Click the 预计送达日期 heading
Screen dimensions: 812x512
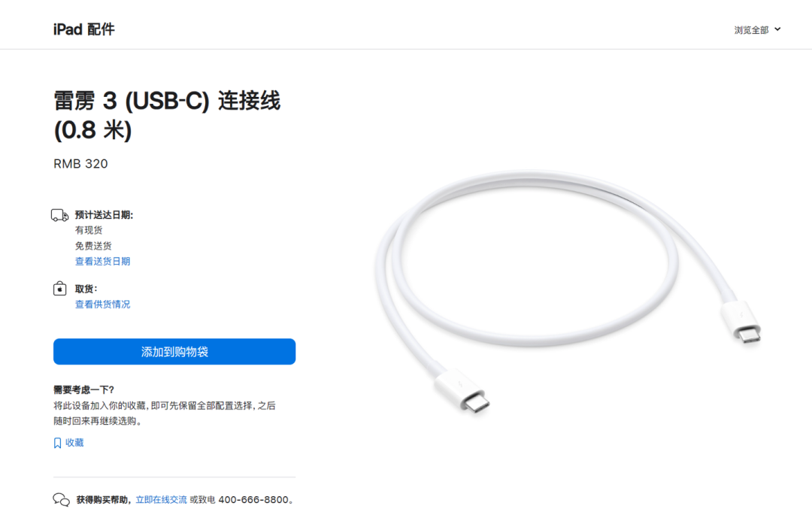tap(104, 215)
